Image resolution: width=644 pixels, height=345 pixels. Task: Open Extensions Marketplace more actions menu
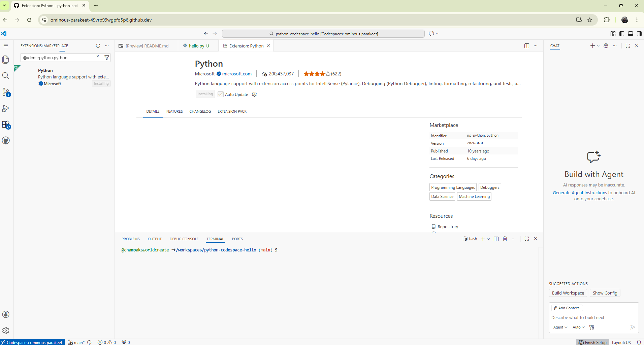[107, 46]
